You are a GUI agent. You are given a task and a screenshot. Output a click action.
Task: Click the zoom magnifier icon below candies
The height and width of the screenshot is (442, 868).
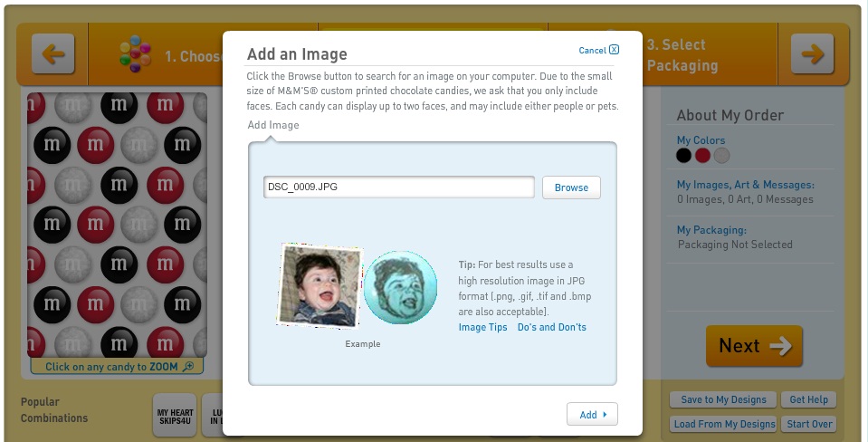click(x=188, y=366)
